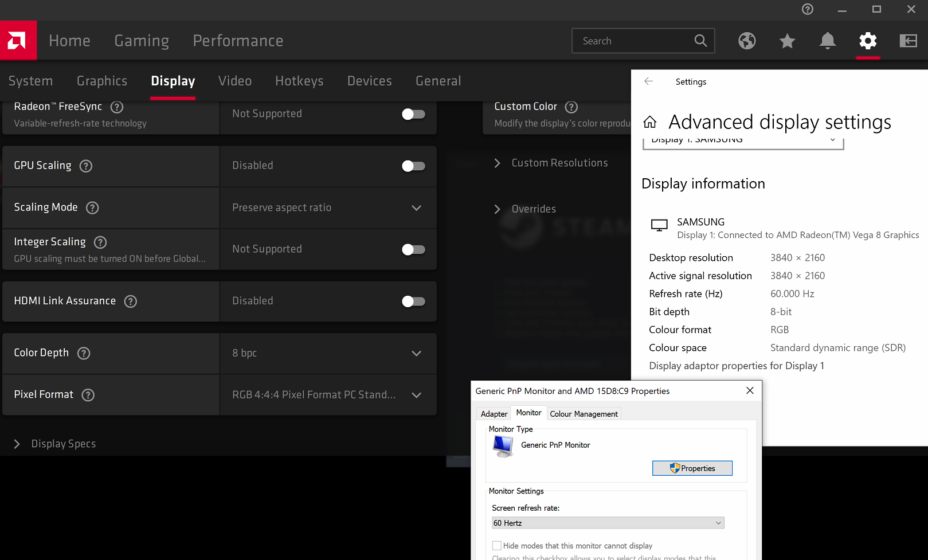This screenshot has width=928, height=560.
Task: Select the Display settings tab
Action: click(x=173, y=81)
